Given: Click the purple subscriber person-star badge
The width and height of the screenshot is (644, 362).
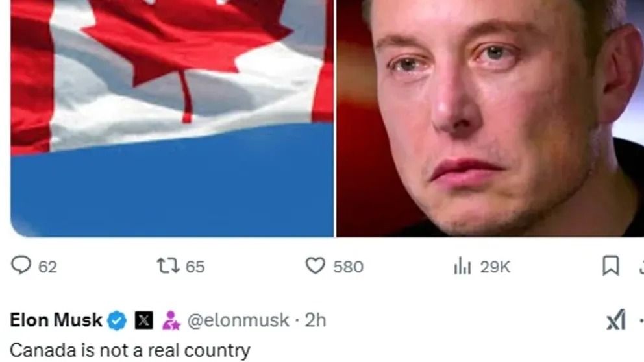Looking at the screenshot, I should coord(171,320).
